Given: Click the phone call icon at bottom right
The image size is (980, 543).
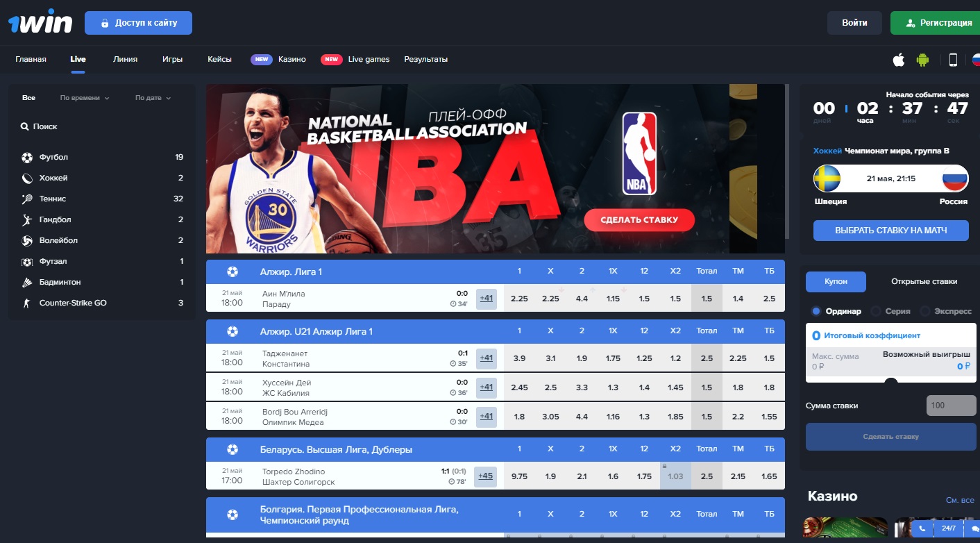Looking at the screenshot, I should [x=922, y=528].
